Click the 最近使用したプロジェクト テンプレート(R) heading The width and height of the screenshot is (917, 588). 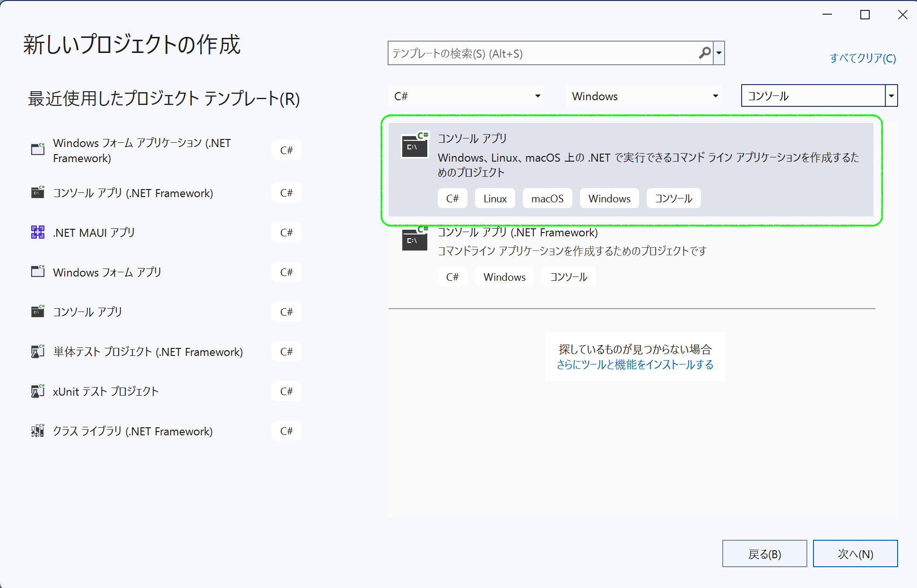coord(164,98)
